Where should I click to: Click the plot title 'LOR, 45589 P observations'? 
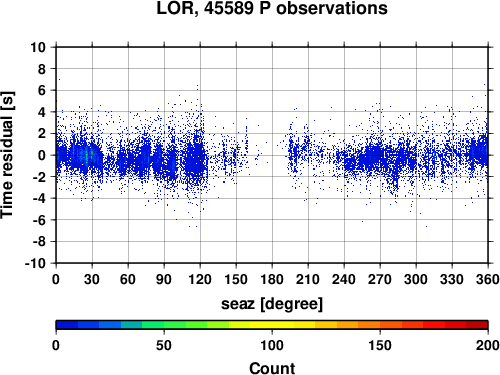(272, 9)
